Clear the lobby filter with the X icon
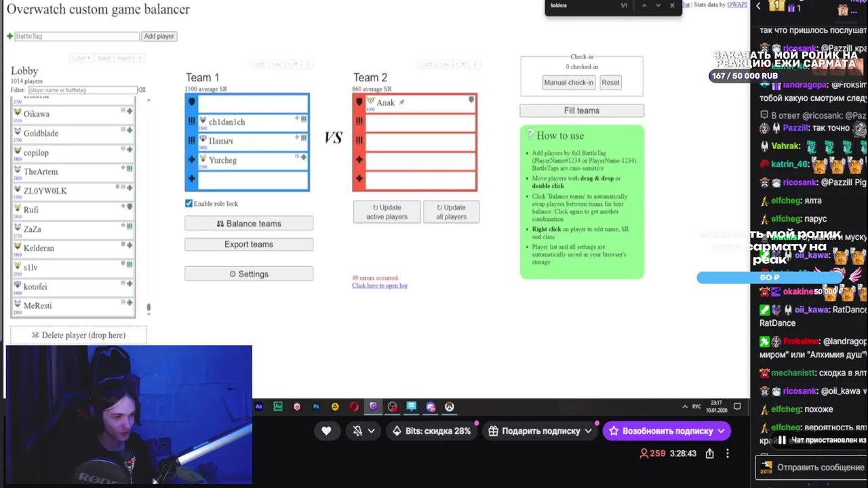The width and height of the screenshot is (868, 488). pos(142,90)
